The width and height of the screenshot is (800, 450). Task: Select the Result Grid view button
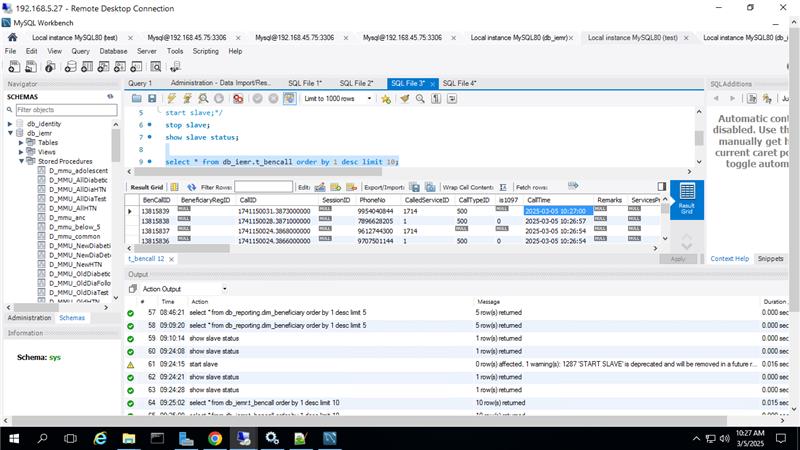(687, 200)
